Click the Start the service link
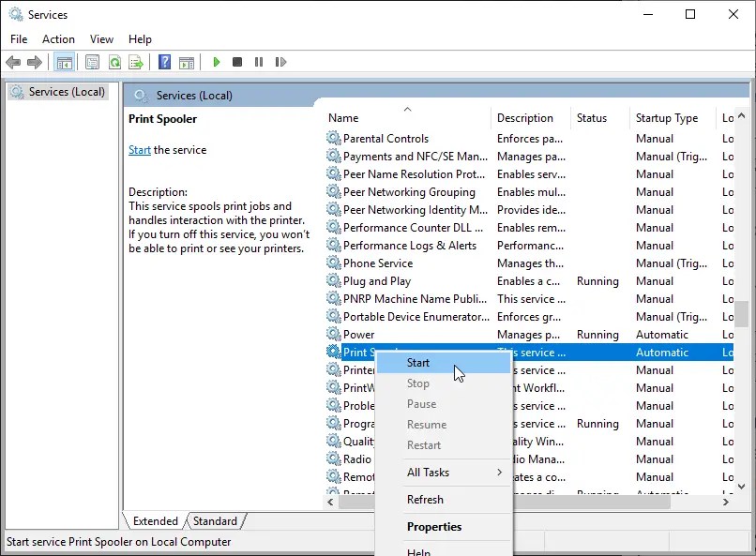The width and height of the screenshot is (756, 556). point(139,149)
